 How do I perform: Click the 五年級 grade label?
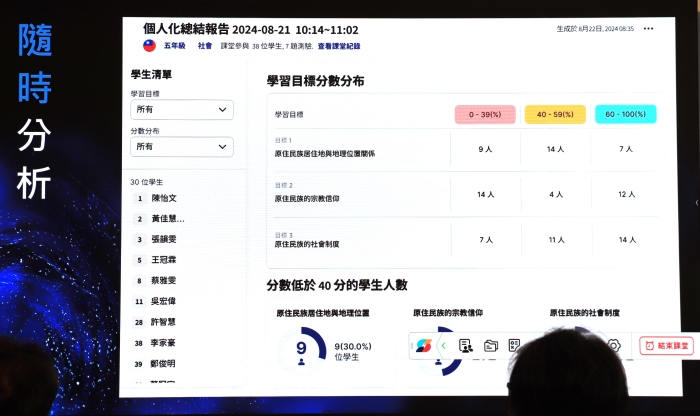175,46
